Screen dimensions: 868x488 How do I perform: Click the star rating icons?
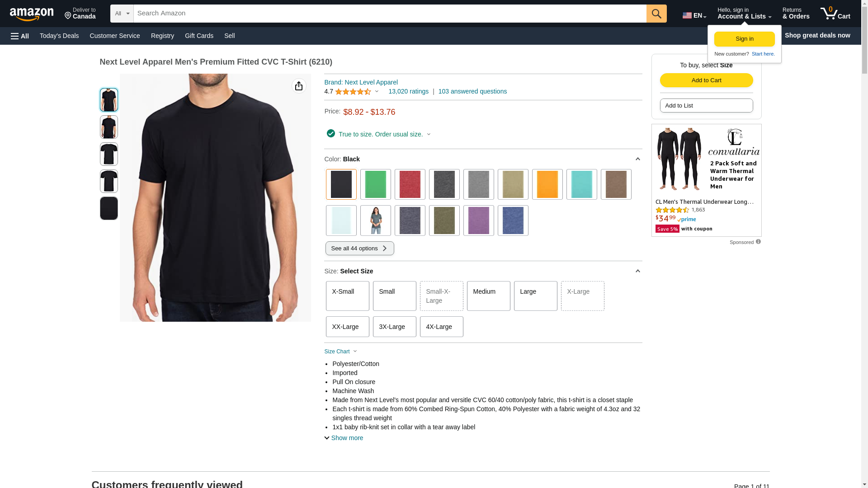353,92
